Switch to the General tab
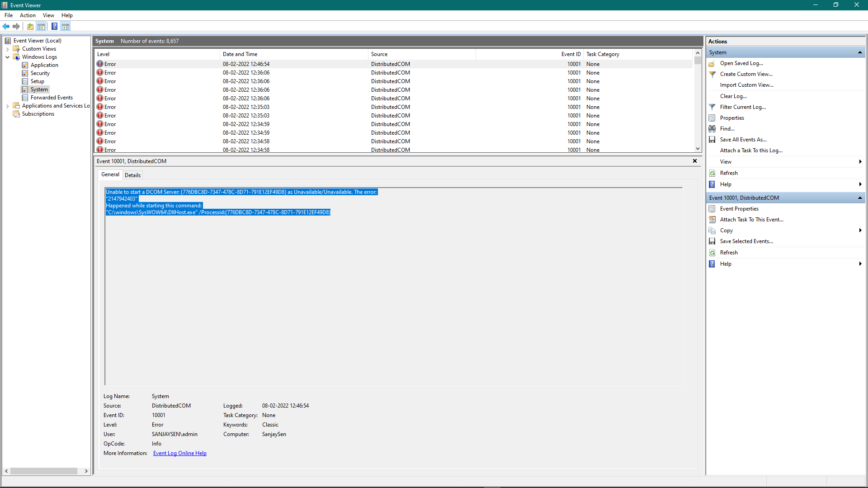Screen dimensions: 868x488 pyautogui.click(x=110, y=174)
